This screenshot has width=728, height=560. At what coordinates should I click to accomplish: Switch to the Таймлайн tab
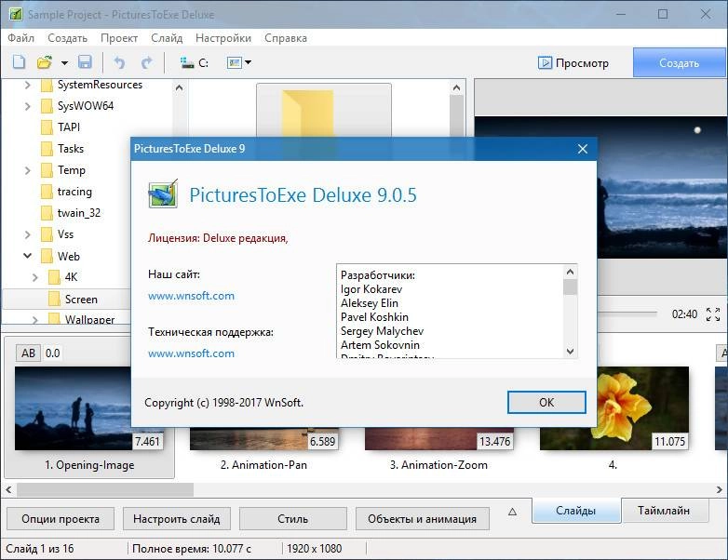664,511
